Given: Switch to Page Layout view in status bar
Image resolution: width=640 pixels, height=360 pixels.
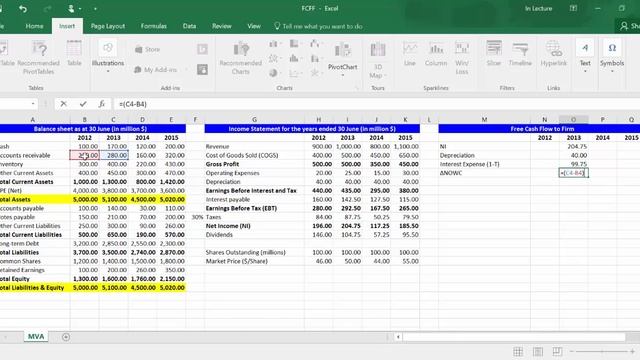Looking at the screenshot, I should (538, 351).
